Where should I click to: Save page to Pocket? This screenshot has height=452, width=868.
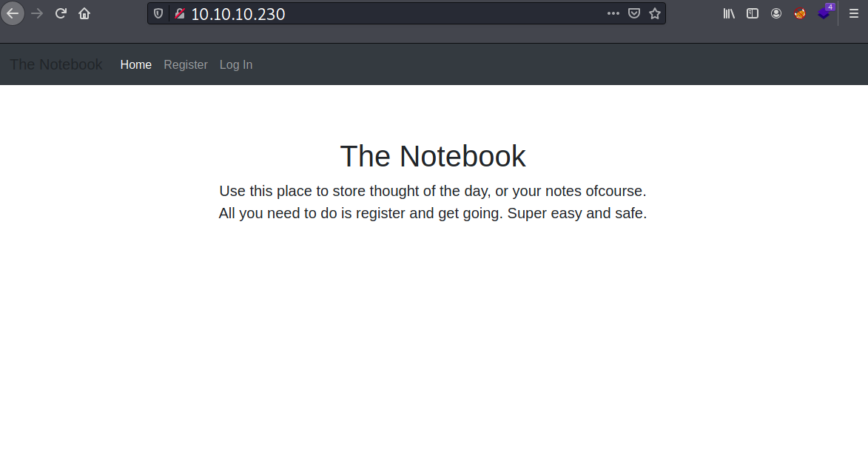[634, 13]
